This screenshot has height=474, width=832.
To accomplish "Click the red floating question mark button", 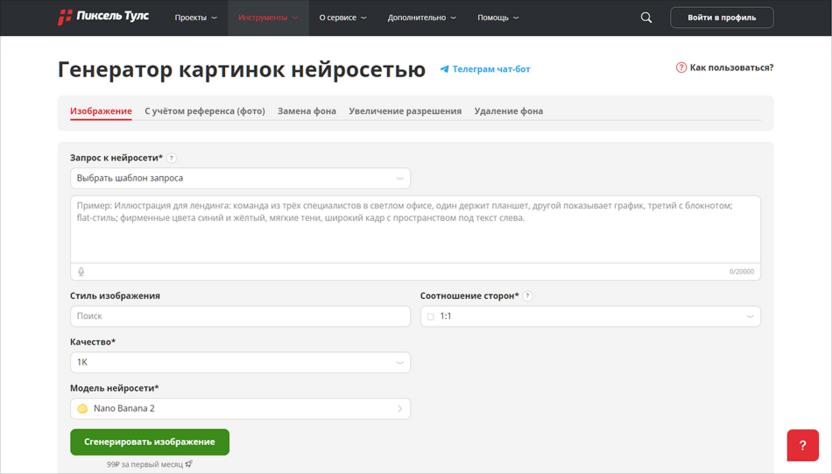I will coord(802,445).
